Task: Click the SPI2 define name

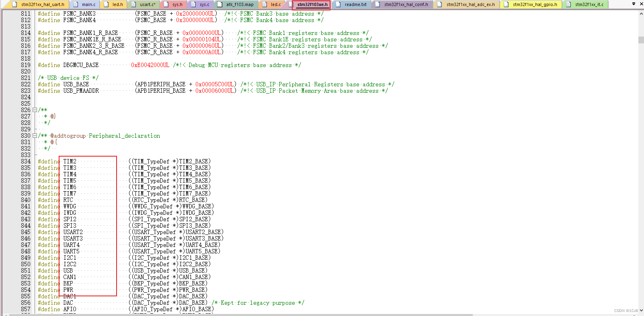Action: 70,219
